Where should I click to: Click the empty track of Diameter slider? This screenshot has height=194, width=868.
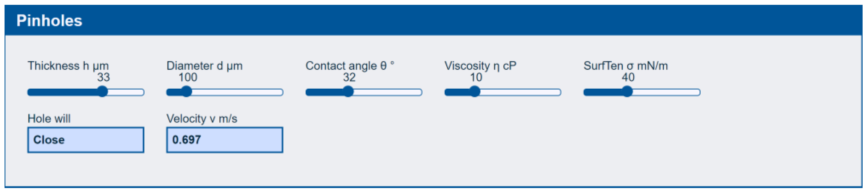pyautogui.click(x=238, y=92)
